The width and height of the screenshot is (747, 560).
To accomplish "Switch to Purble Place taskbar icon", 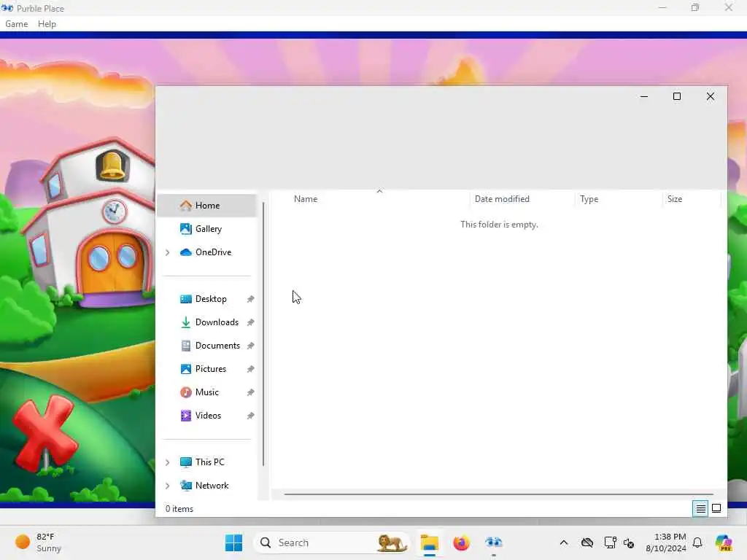I will click(x=494, y=542).
